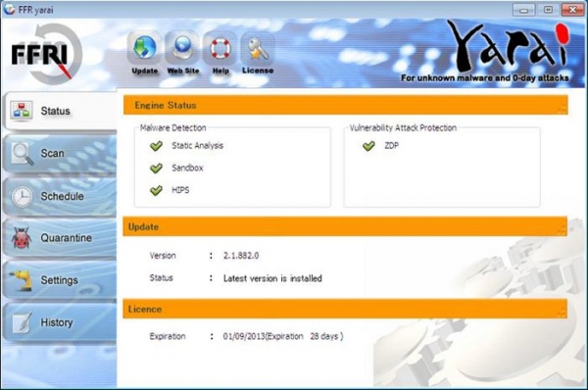View the History section
The image size is (588, 390).
[x=59, y=322]
